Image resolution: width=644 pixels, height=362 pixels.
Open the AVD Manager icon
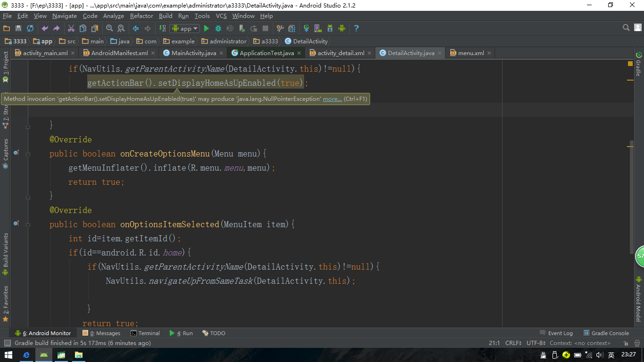(318, 28)
